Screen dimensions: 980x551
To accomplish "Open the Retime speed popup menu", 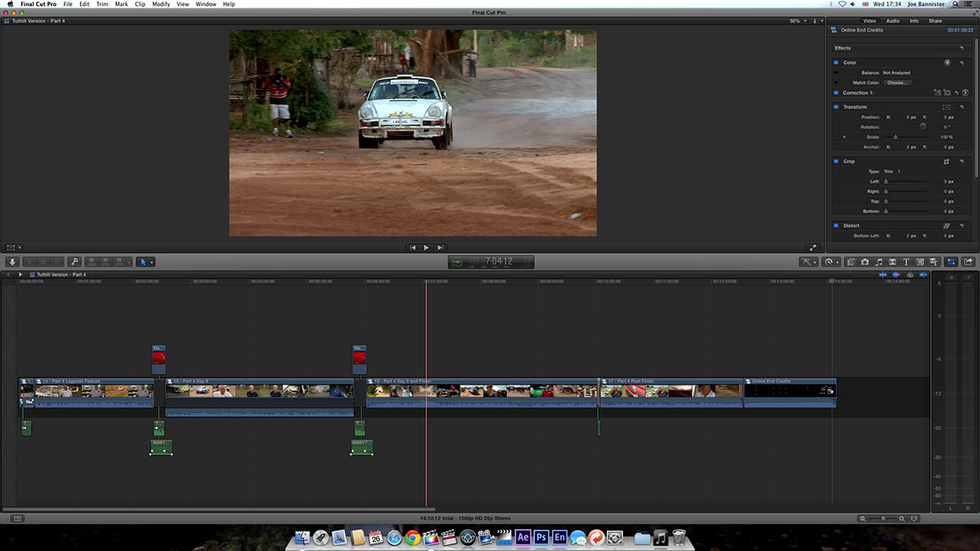I will click(x=831, y=262).
